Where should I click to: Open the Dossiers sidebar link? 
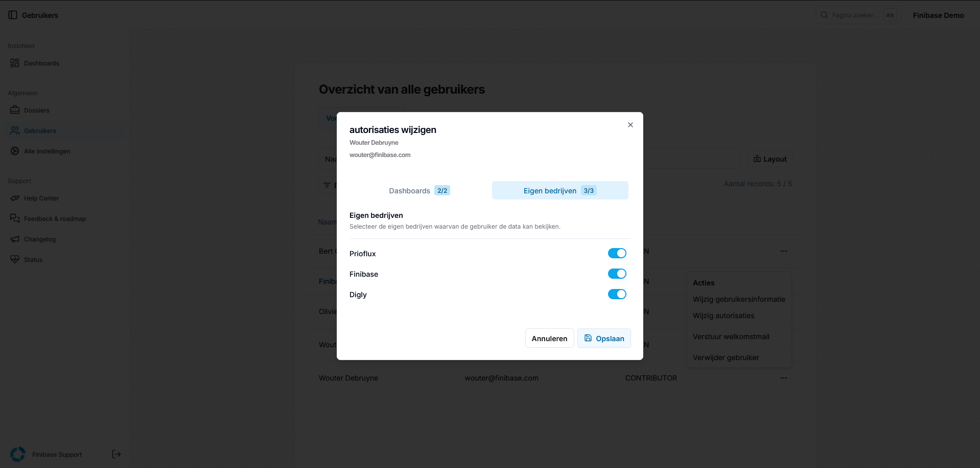[37, 110]
